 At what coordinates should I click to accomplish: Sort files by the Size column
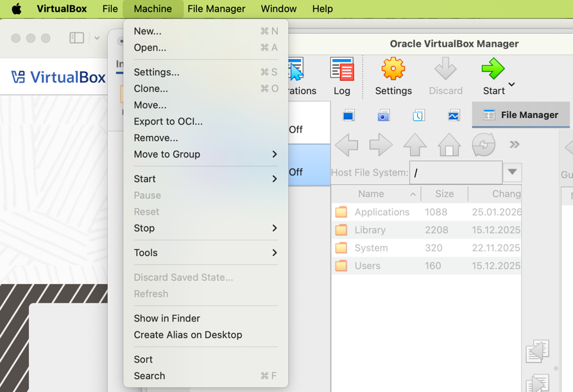click(x=444, y=194)
